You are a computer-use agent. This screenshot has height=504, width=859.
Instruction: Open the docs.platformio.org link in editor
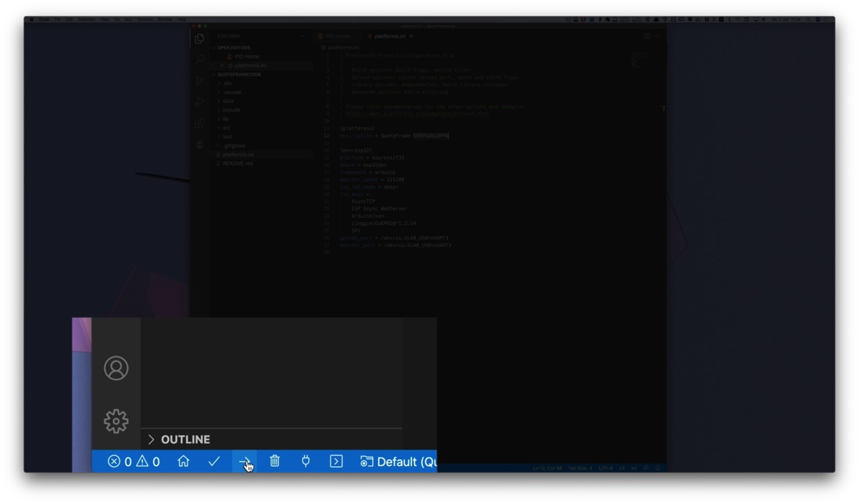[417, 114]
